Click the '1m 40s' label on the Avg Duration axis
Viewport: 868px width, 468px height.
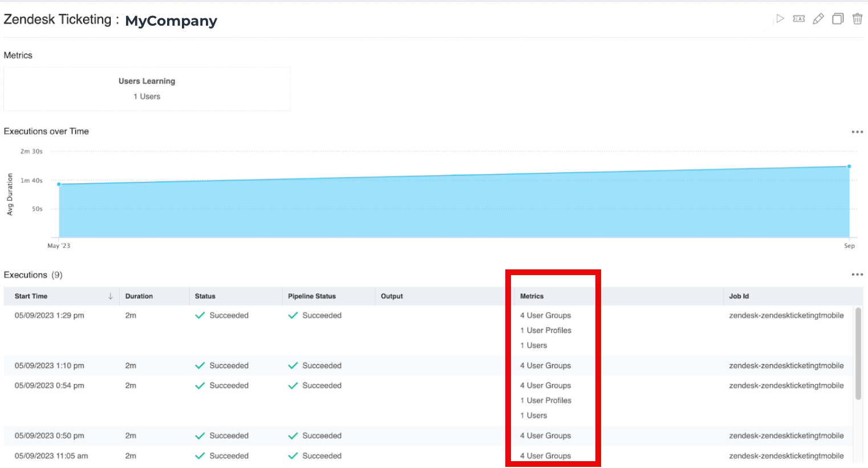31,180
